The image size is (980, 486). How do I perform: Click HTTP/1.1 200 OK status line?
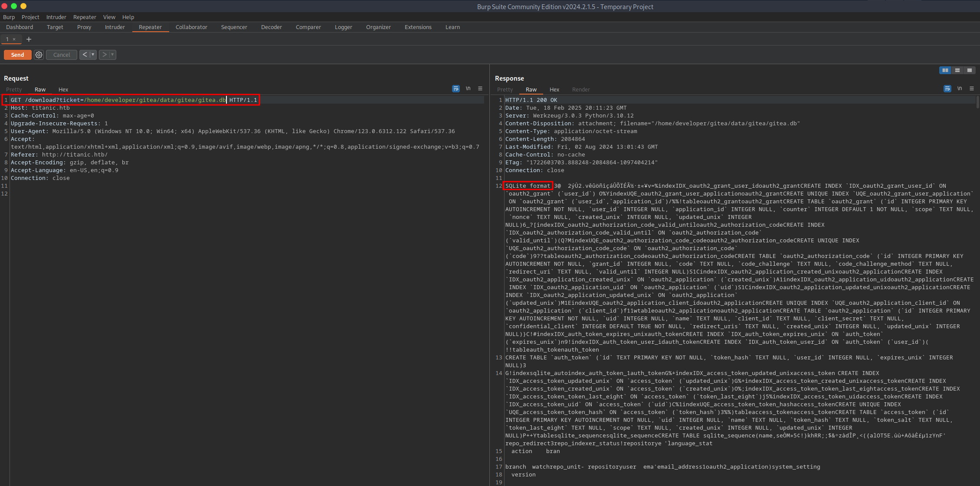531,100
